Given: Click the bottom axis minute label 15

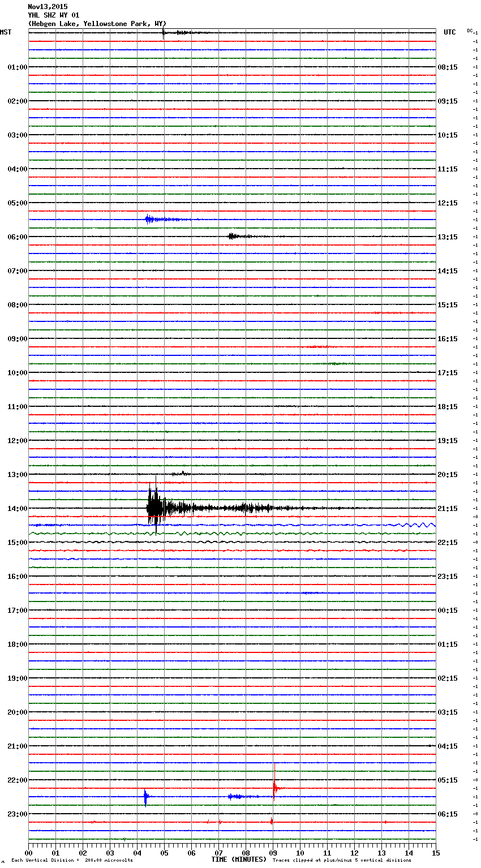Looking at the screenshot, I should click(x=436, y=853).
